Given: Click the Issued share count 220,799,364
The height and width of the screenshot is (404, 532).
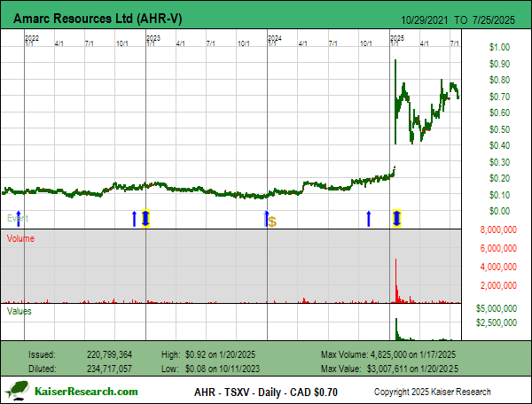Looking at the screenshot, I should coord(109,355).
